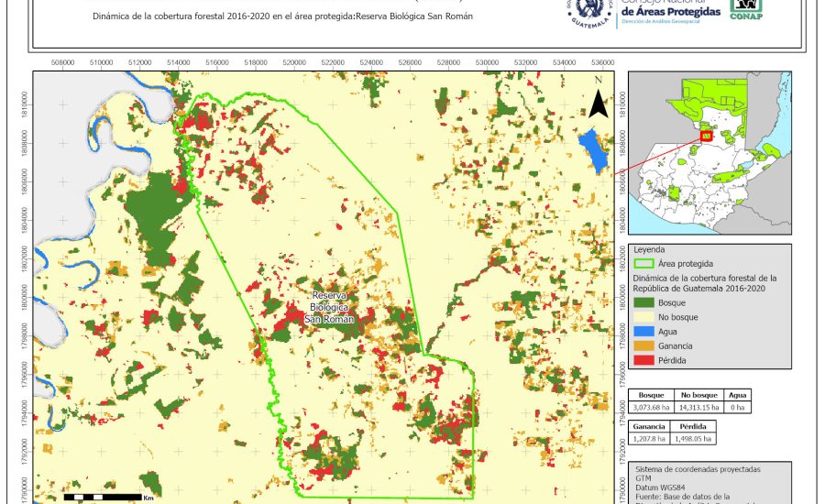Click the No bosque 14,313.15 ha cell

(x=698, y=406)
